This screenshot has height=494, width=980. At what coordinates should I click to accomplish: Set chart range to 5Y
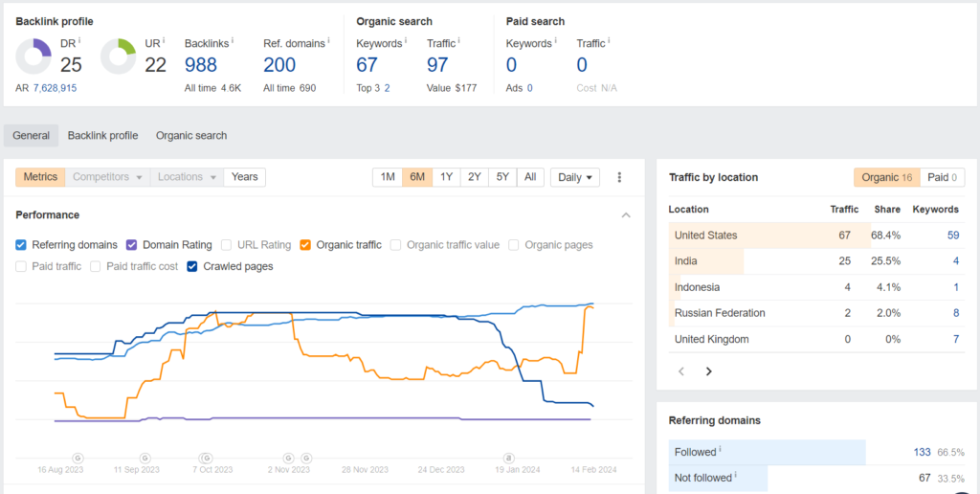point(502,177)
